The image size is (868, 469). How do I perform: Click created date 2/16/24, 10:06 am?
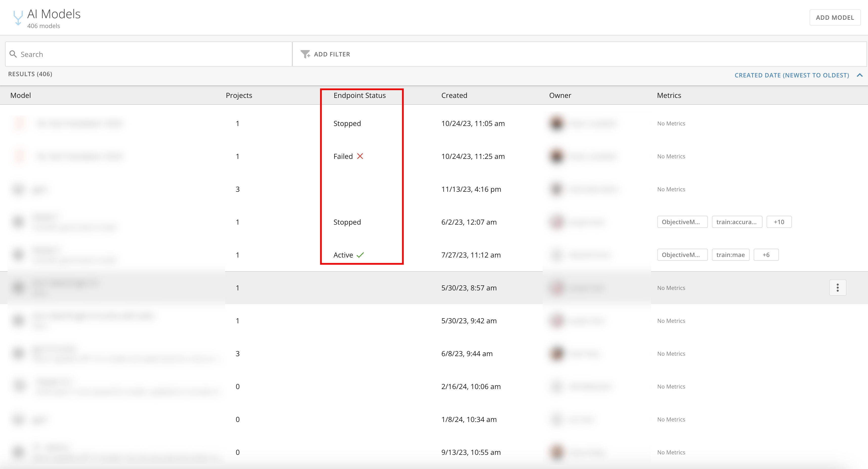[471, 387]
